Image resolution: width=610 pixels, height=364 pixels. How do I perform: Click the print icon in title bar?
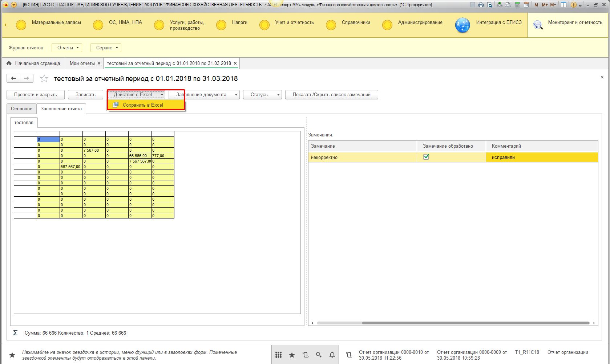click(x=481, y=5)
